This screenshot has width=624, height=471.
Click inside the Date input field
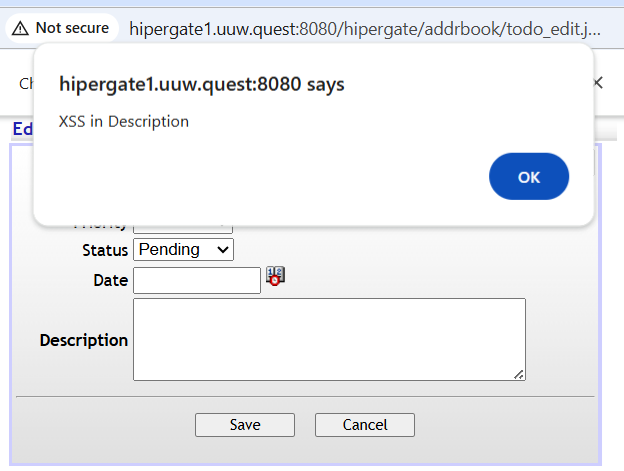(x=196, y=280)
